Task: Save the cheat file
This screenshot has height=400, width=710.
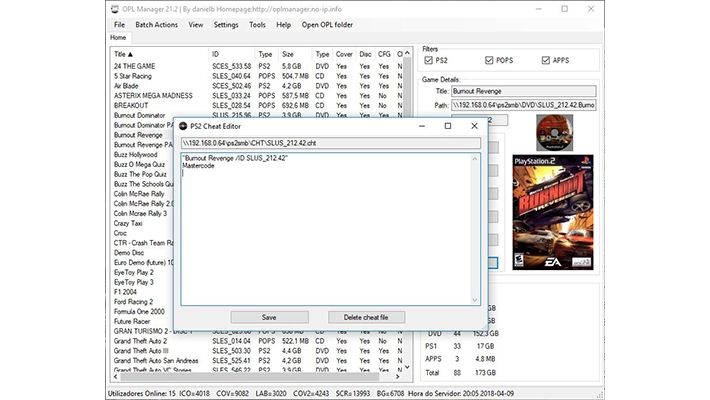Action: pos(269,317)
